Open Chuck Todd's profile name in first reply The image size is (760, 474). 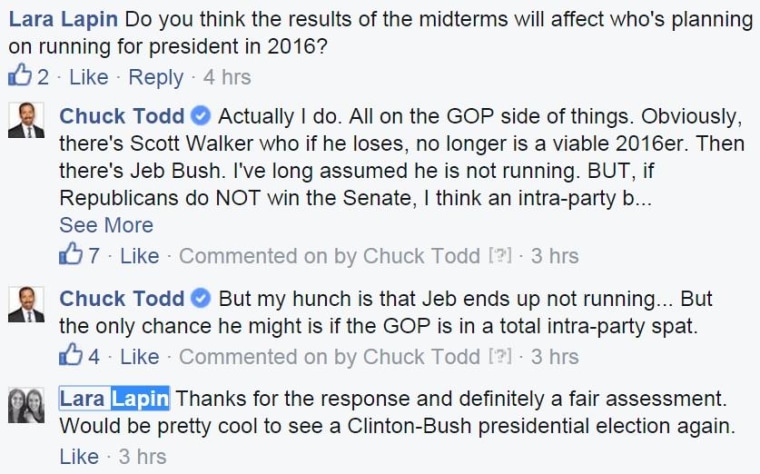point(122,116)
